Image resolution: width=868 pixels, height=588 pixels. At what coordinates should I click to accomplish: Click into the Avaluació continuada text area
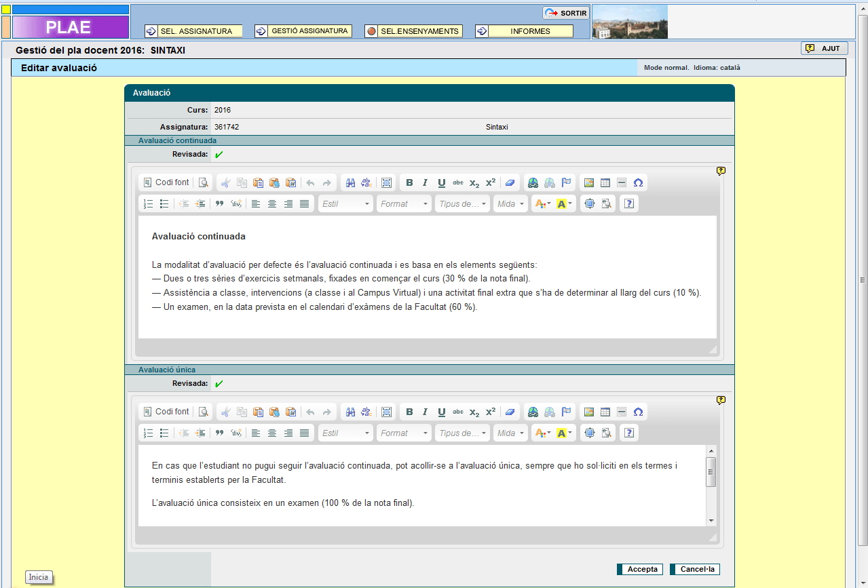(x=428, y=277)
